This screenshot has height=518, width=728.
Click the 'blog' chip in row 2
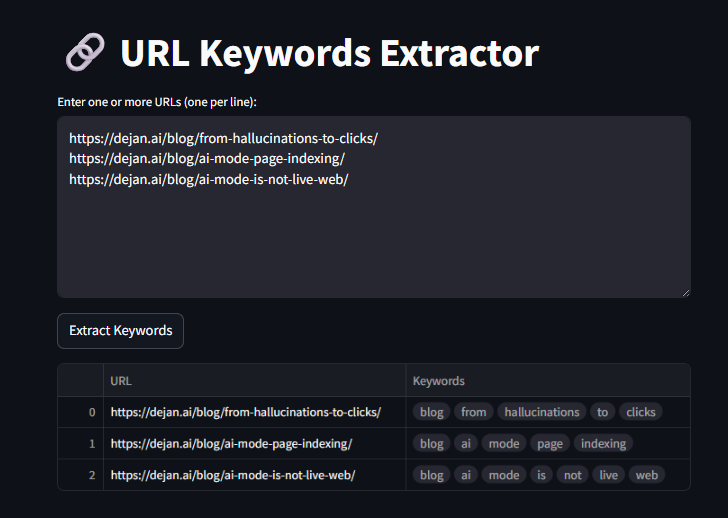[432, 475]
